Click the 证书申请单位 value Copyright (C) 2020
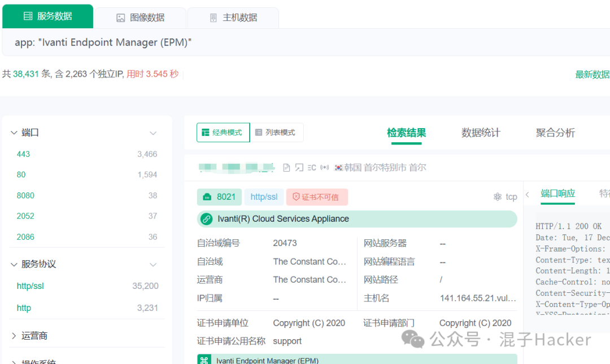610x364 pixels. point(309,323)
